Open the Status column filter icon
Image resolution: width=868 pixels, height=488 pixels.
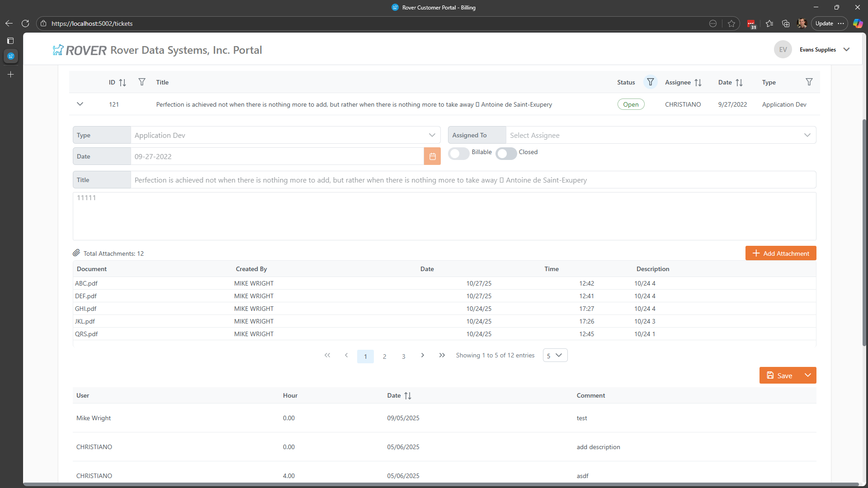pos(650,82)
